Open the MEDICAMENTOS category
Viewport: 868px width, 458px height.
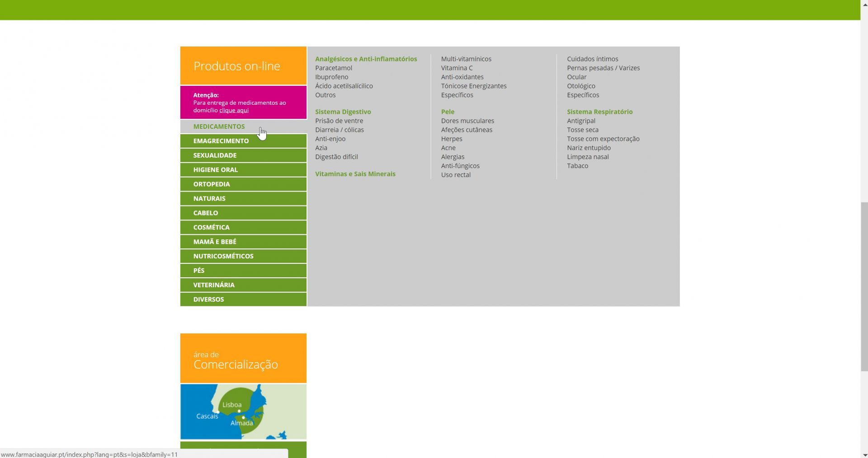219,126
